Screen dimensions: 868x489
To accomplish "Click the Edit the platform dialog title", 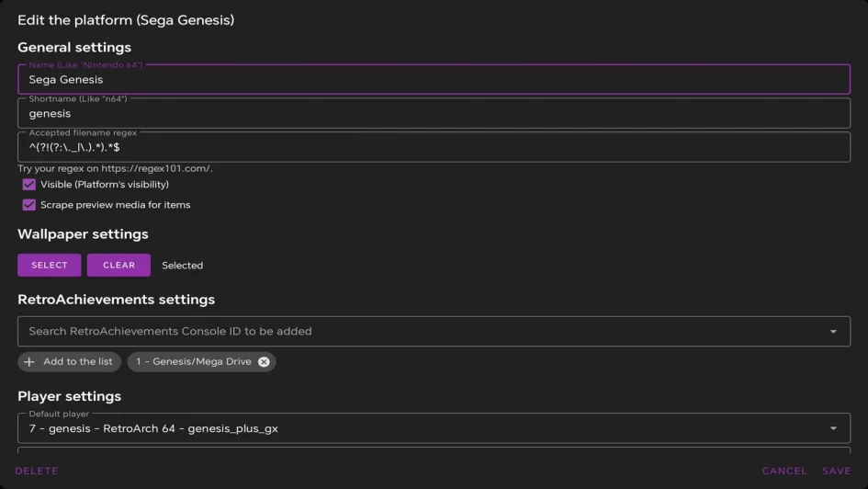I will [x=125, y=20].
